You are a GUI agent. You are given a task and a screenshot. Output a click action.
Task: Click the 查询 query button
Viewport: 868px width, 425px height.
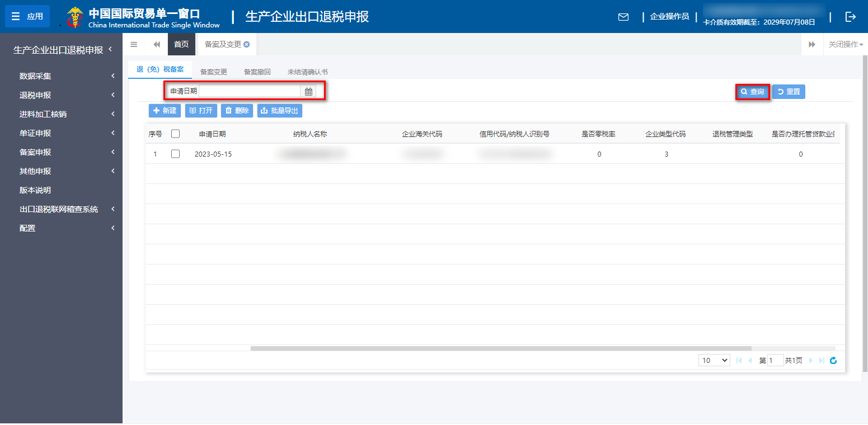[752, 92]
